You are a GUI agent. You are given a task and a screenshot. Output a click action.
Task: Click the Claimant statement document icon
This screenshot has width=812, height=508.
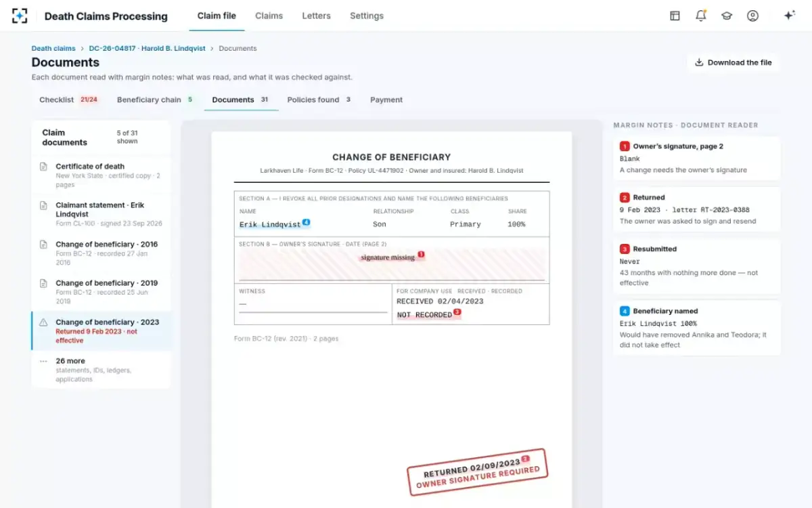[x=43, y=205]
